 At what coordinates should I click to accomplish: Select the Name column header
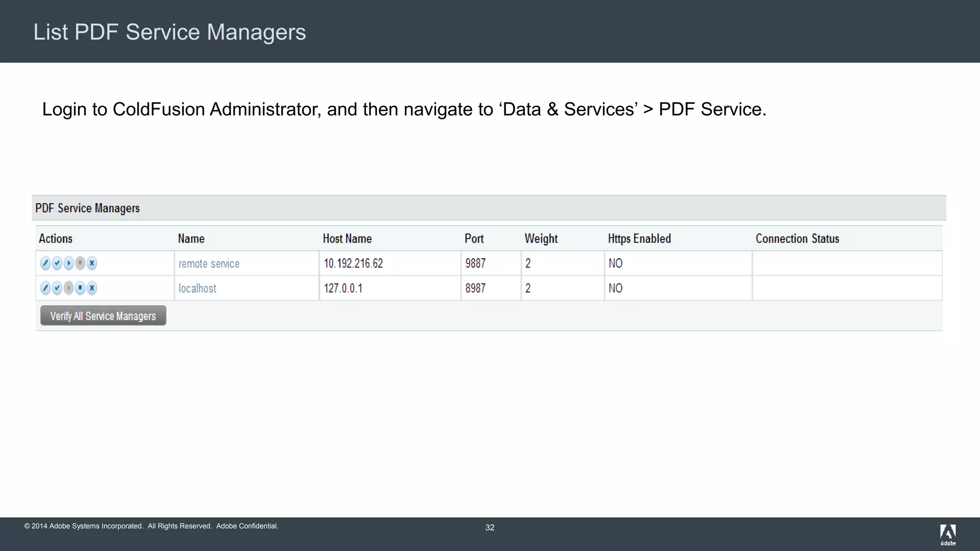[x=191, y=239]
